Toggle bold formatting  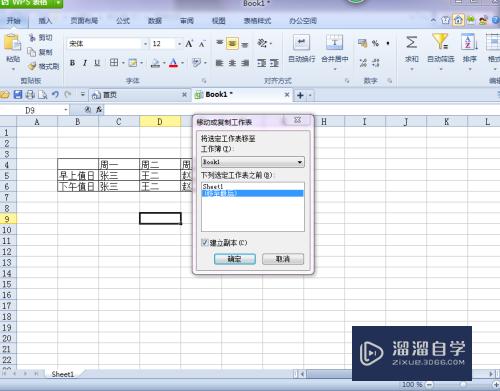[72, 63]
